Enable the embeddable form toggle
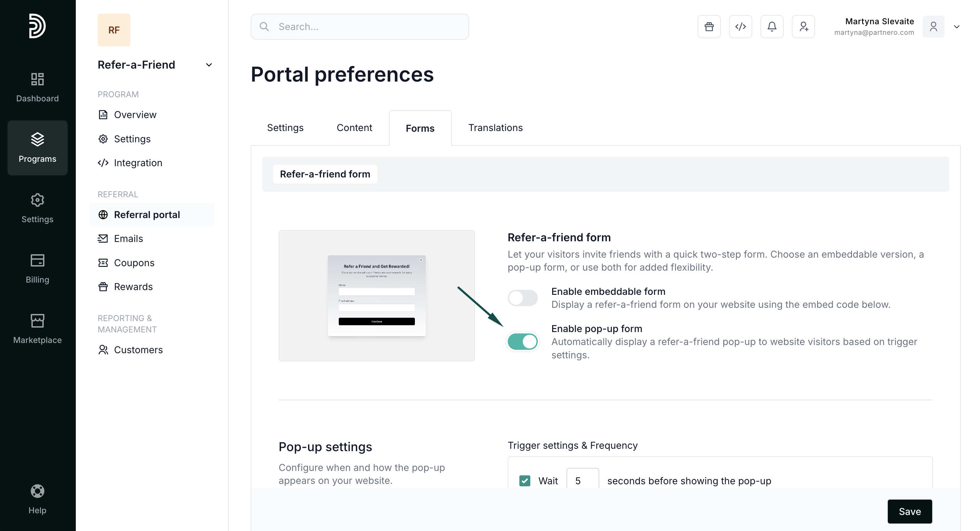The image size is (980, 531). tap(522, 298)
